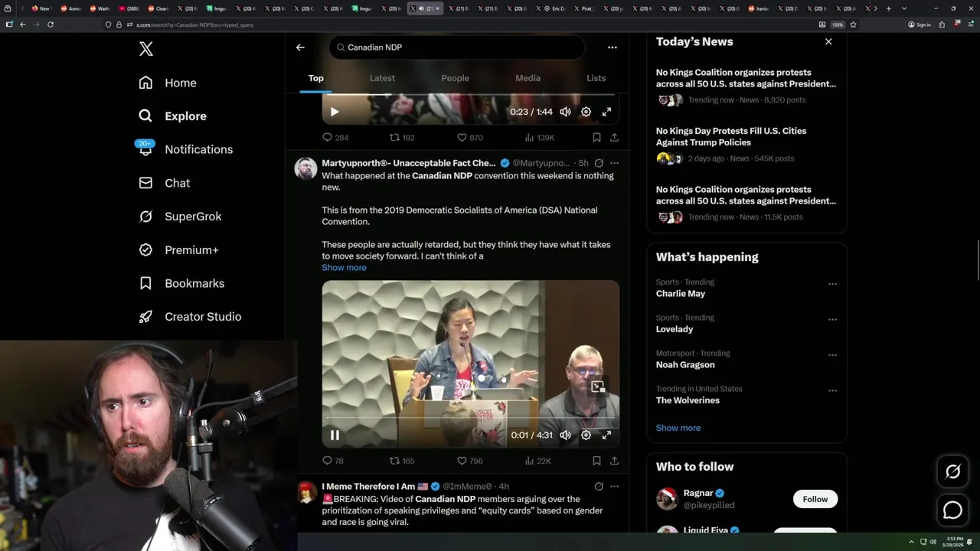Open more options on Martyupnorth post
The image size is (980, 551).
(614, 163)
